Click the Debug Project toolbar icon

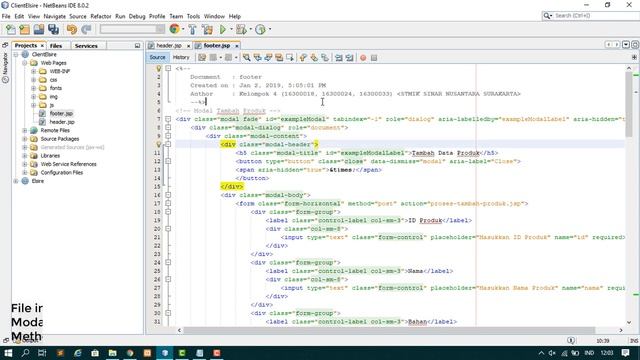coord(241,29)
